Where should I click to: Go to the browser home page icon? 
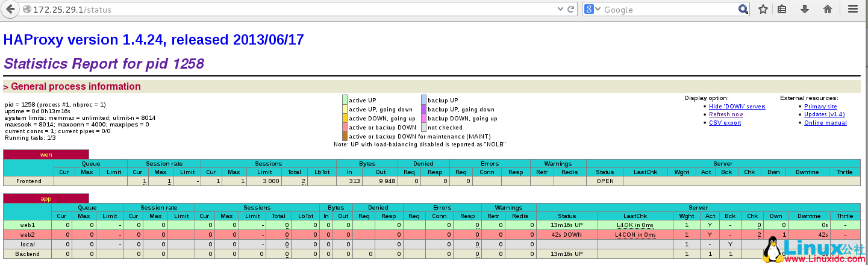pyautogui.click(x=827, y=10)
